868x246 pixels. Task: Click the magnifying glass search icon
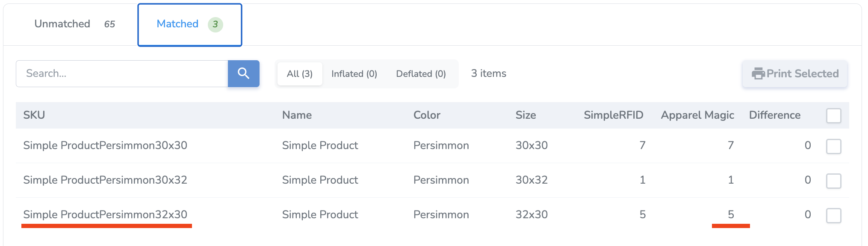[x=244, y=73]
